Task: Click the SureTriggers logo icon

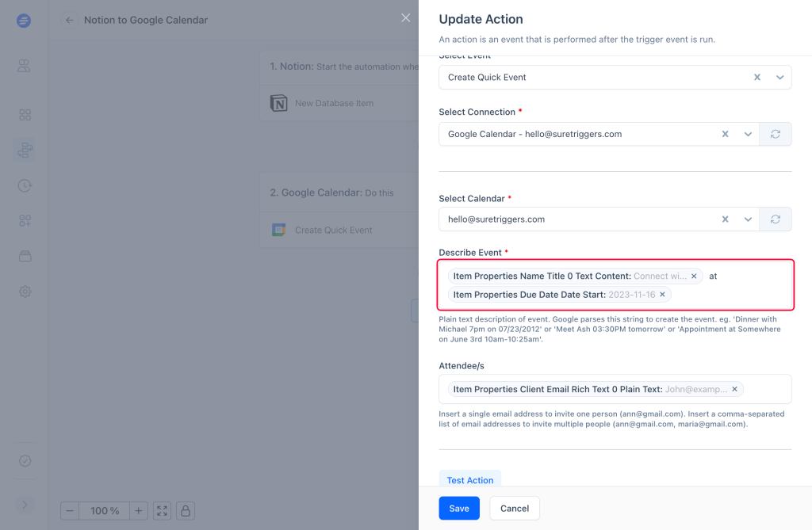Action: click(24, 21)
